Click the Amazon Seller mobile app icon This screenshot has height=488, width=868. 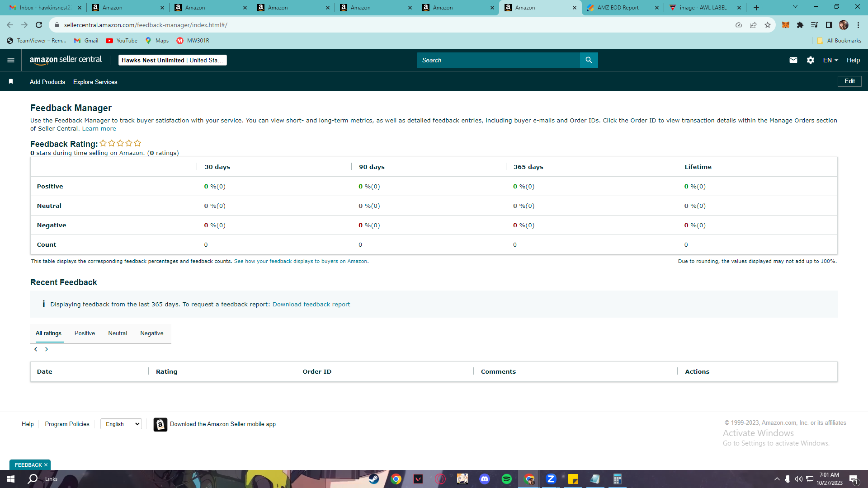pos(160,424)
